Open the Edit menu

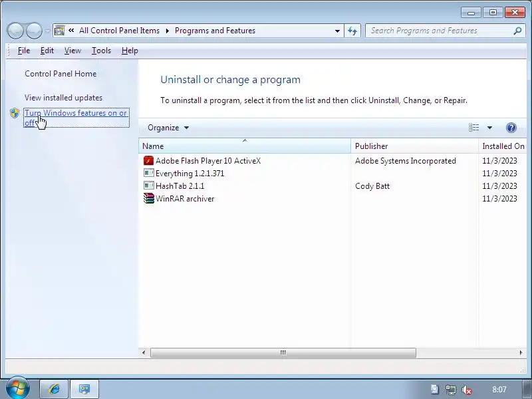[x=47, y=51]
